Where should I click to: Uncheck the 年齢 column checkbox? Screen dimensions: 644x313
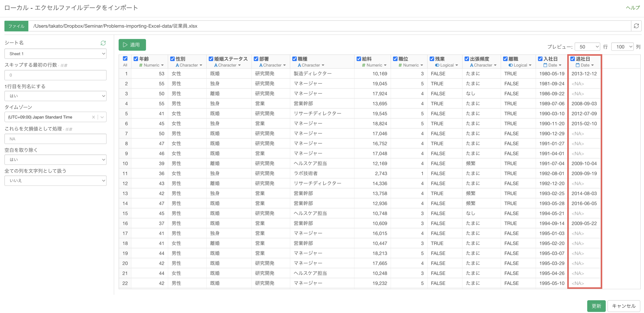tap(136, 59)
